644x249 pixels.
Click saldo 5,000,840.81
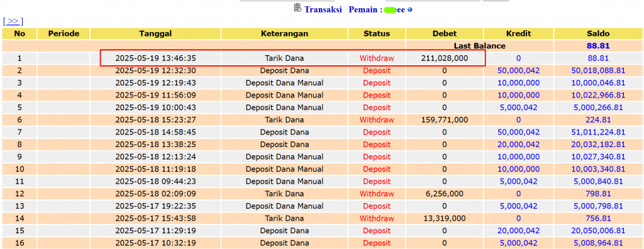click(598, 182)
